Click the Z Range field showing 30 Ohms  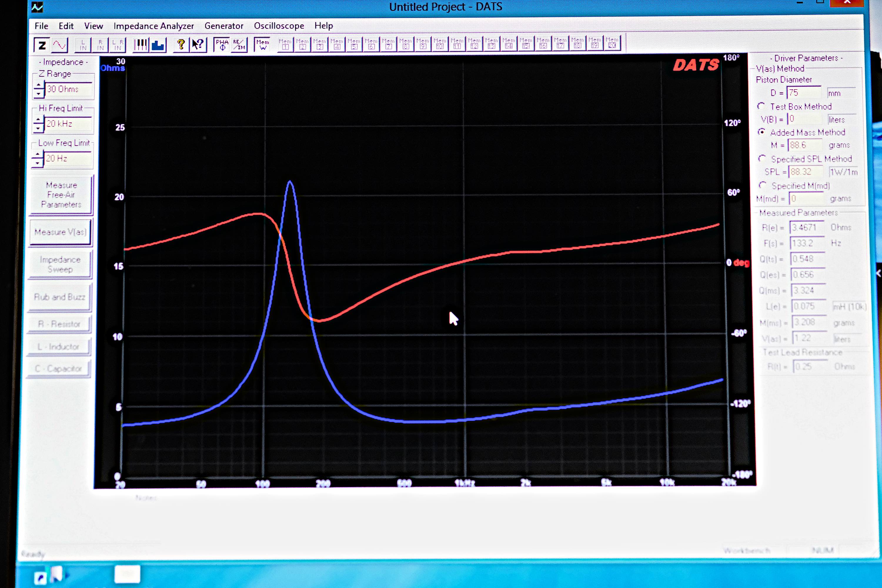[x=68, y=89]
